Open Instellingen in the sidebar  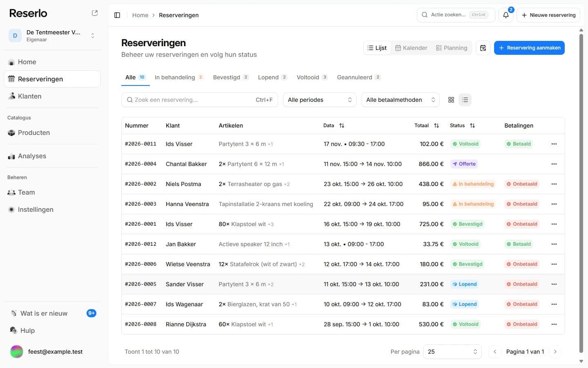(x=52, y=209)
